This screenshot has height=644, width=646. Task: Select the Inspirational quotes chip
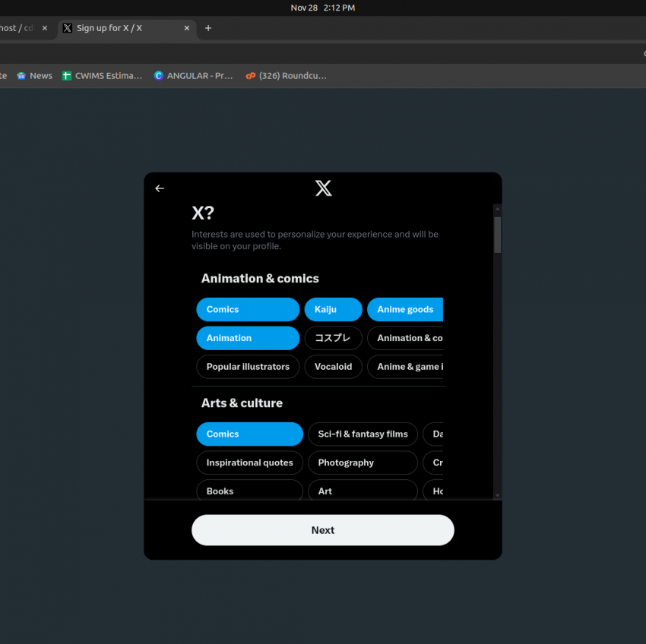pyautogui.click(x=250, y=462)
